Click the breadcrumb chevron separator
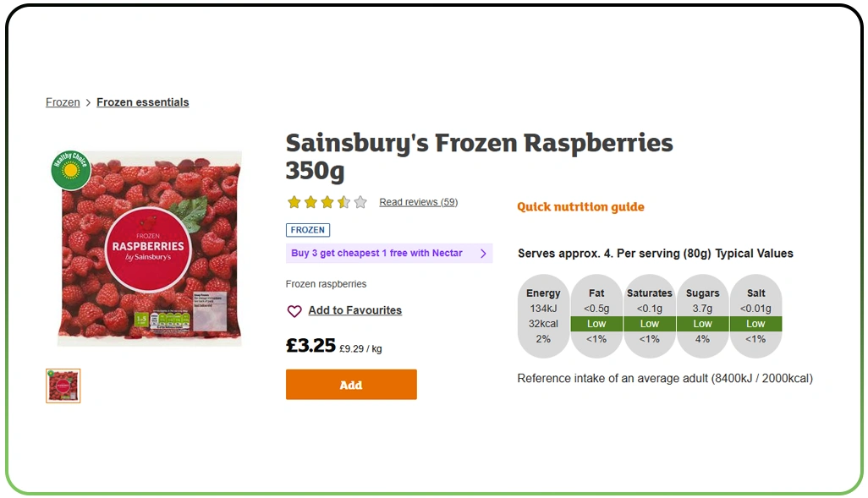The width and height of the screenshot is (868, 498). [x=88, y=103]
